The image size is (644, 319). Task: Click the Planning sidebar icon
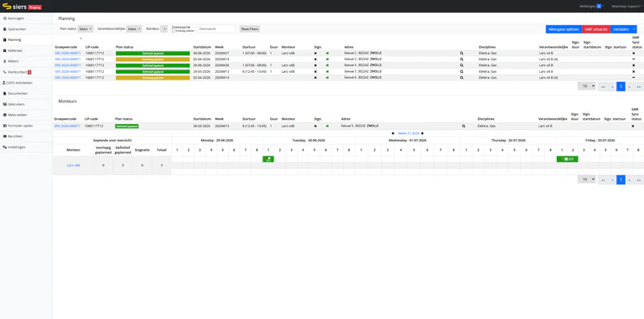[x=4, y=40]
